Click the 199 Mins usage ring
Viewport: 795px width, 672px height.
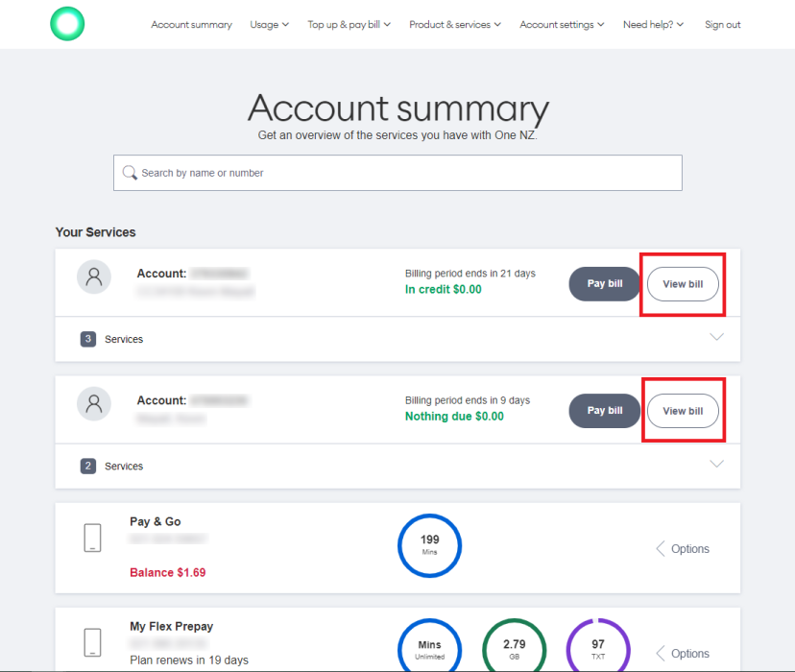[429, 545]
